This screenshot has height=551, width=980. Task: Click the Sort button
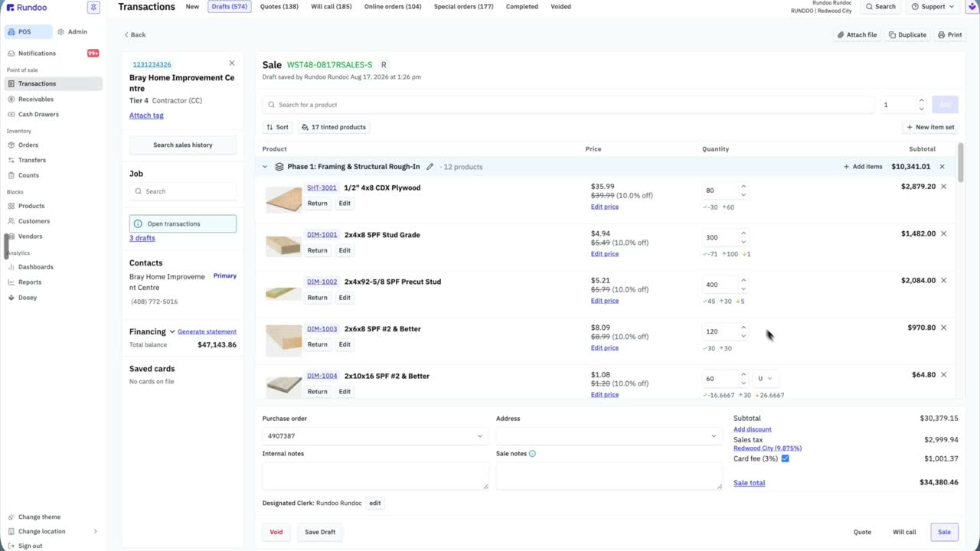277,127
